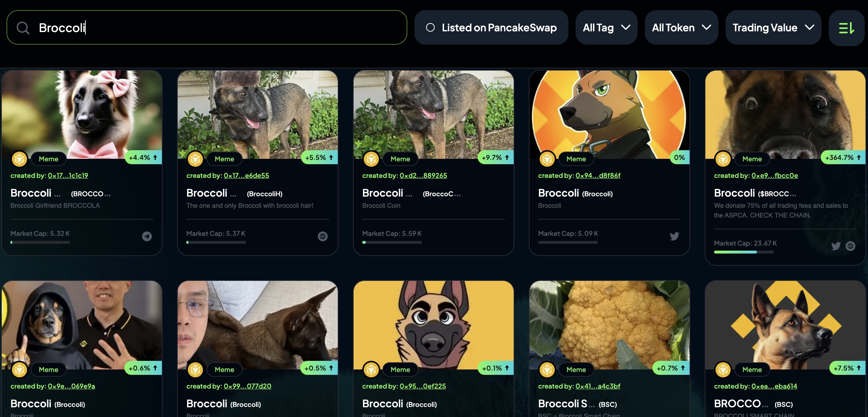Open the cauliflower image token thumbnail
868x417 pixels.
[x=609, y=325]
